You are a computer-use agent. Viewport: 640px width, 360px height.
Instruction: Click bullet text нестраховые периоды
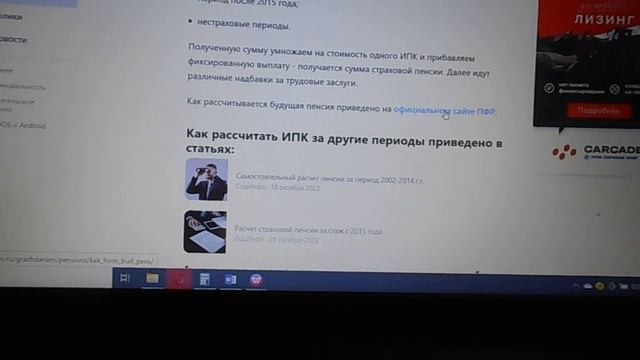click(x=243, y=24)
